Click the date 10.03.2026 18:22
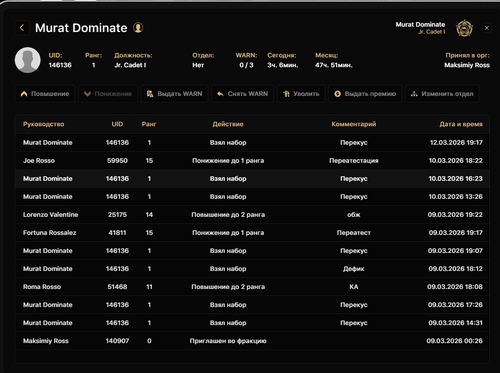 coord(456,161)
